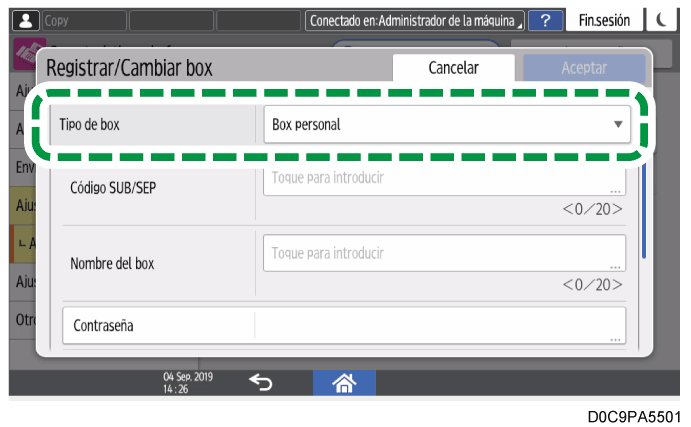Select the Contraseña entry field
This screenshot has width=691, height=427.
(x=440, y=326)
